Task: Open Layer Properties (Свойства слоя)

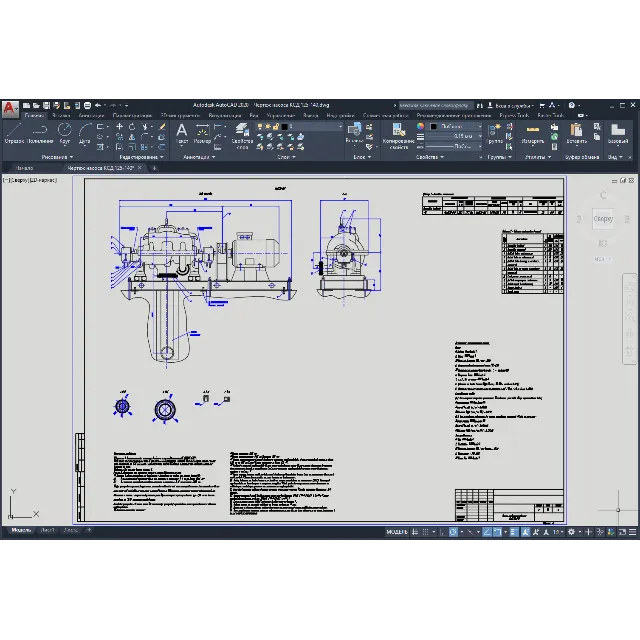Action: tap(242, 136)
